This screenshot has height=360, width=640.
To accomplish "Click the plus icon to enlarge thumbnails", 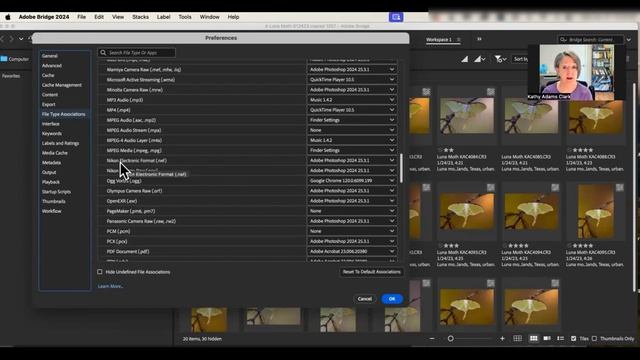I will [x=502, y=338].
